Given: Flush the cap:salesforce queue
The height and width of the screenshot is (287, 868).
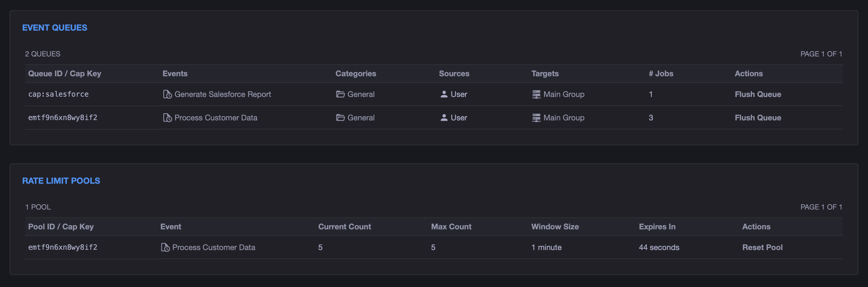Looking at the screenshot, I should 758,94.
